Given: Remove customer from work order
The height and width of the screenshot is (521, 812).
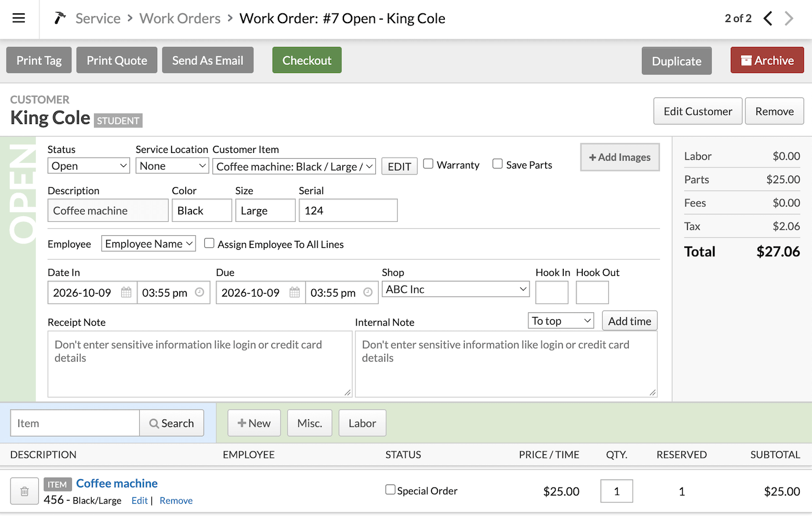Looking at the screenshot, I should (x=774, y=111).
